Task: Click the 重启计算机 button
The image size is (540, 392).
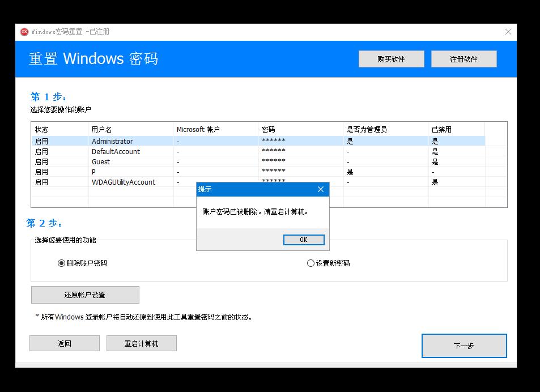Action: (x=142, y=343)
